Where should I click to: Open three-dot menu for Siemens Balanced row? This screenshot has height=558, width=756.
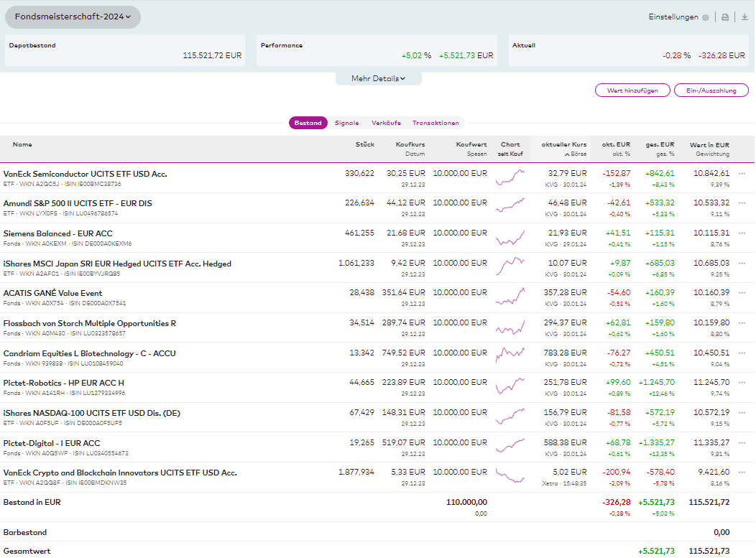point(742,233)
